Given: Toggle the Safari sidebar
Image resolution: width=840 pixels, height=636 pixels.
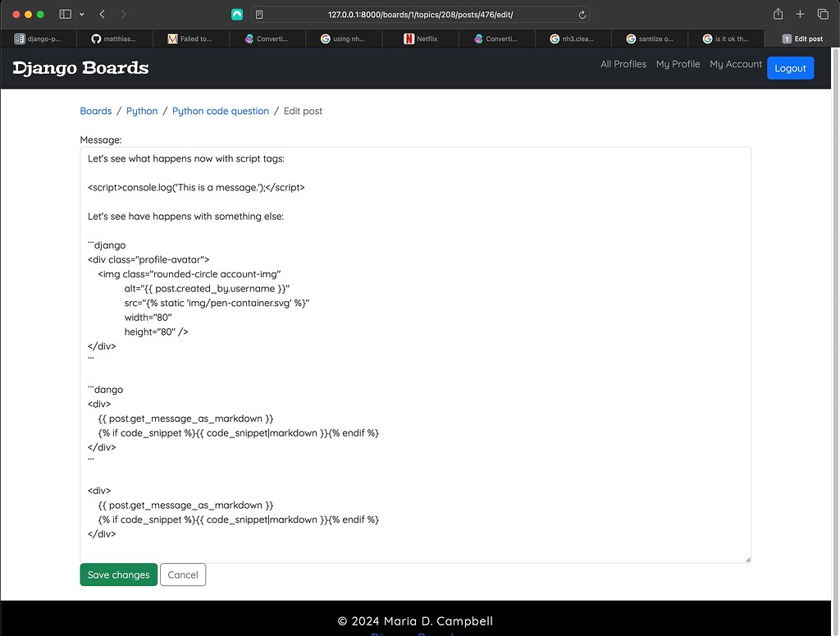Looking at the screenshot, I should 64,14.
